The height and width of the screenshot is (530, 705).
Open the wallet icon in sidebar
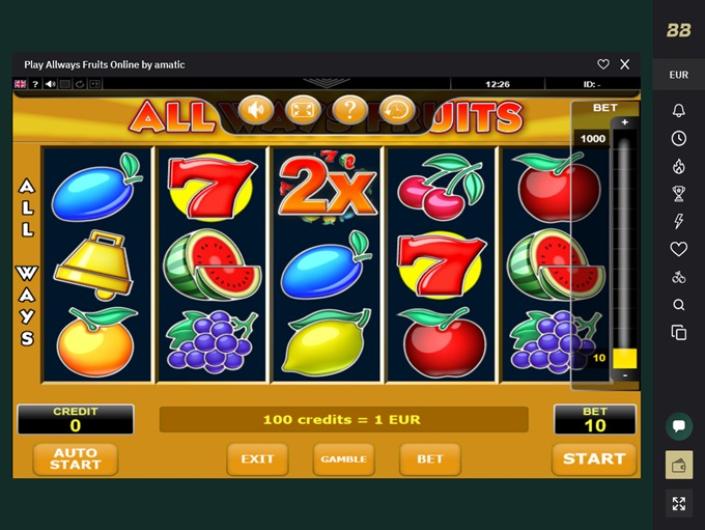(678, 465)
